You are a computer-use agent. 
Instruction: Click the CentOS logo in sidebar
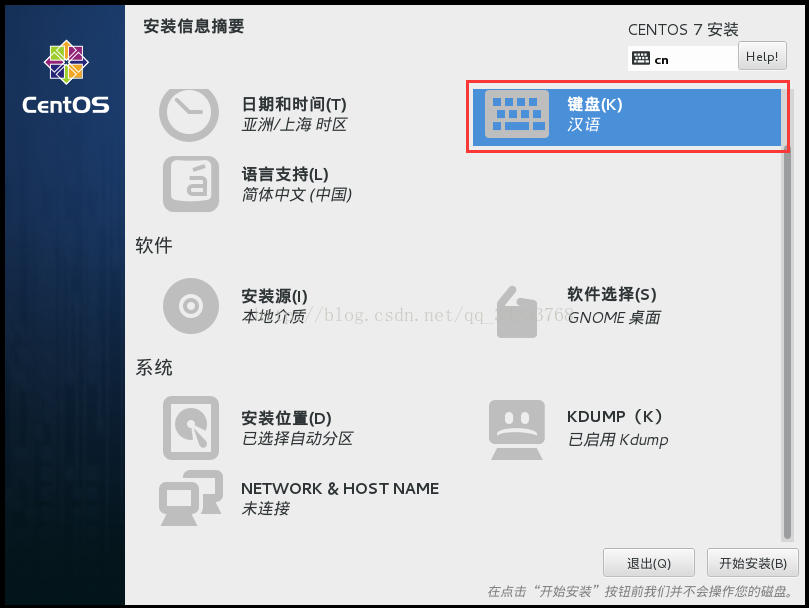[66, 77]
